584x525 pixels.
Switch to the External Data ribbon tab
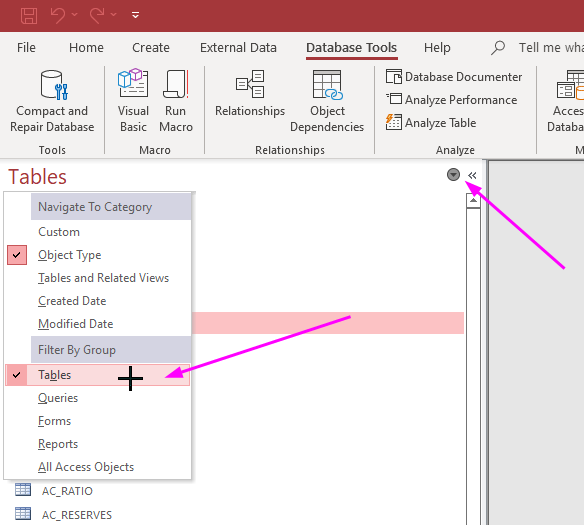[x=238, y=48]
